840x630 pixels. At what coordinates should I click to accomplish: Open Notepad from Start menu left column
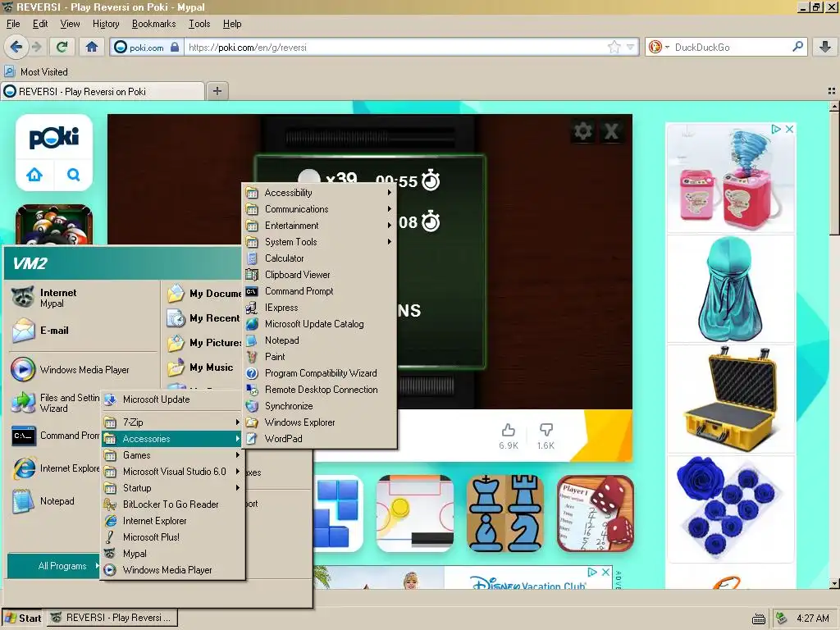click(x=82, y=501)
